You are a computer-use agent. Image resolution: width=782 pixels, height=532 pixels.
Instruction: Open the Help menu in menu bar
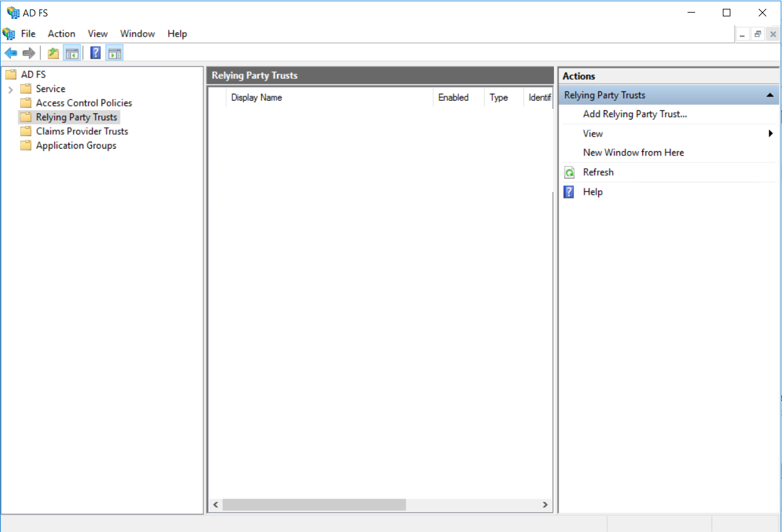coord(178,34)
